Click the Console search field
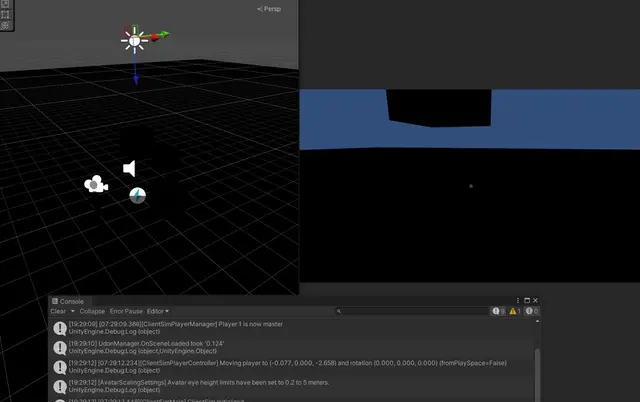 click(410, 312)
